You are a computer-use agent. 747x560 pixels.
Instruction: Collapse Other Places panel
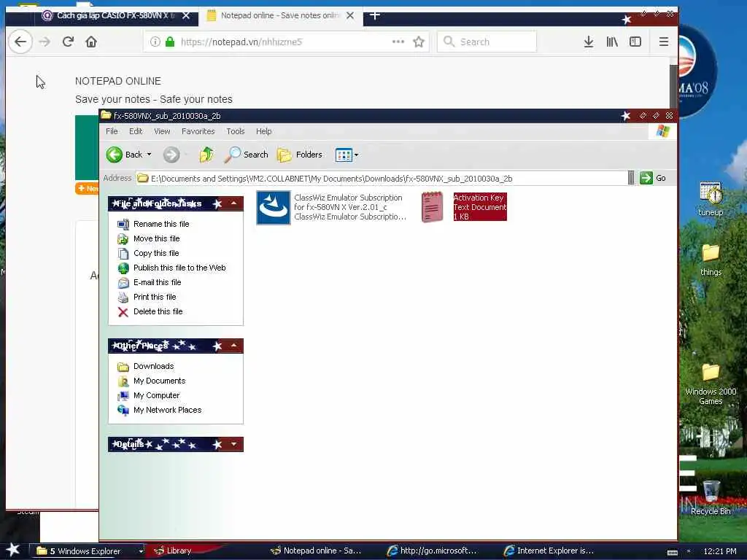pyautogui.click(x=234, y=346)
